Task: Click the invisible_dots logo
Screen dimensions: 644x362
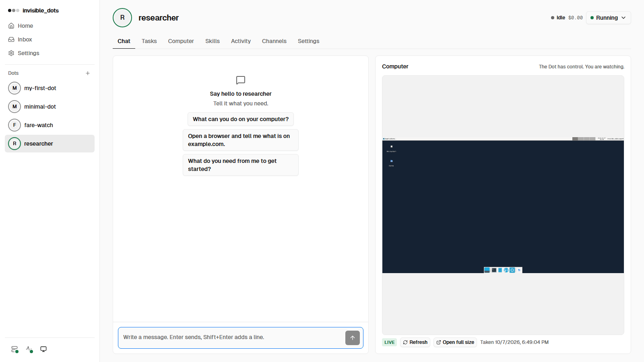Action: pos(33,10)
